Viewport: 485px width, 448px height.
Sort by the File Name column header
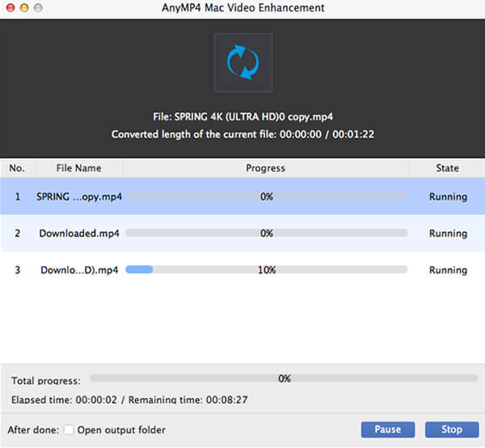pos(78,168)
